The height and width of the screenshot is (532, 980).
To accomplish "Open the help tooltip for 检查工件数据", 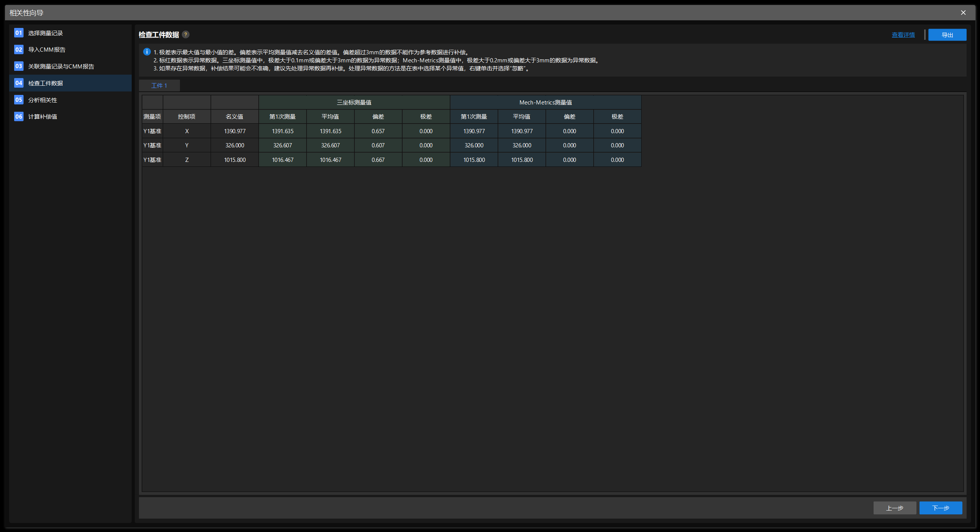I will 186,34.
